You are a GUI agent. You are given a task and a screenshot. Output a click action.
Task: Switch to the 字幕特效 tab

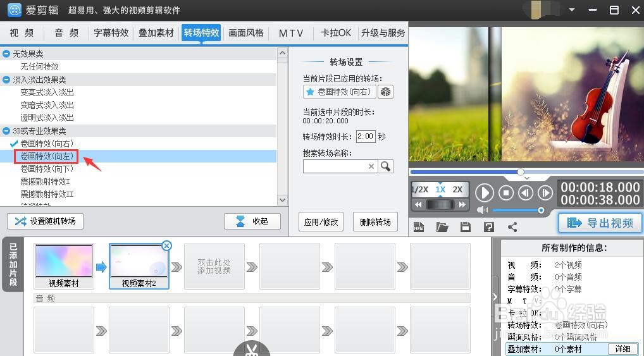tap(111, 33)
